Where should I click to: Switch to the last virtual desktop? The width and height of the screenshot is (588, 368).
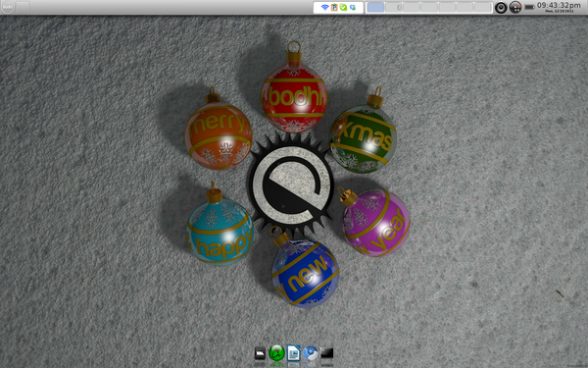pyautogui.click(x=483, y=8)
